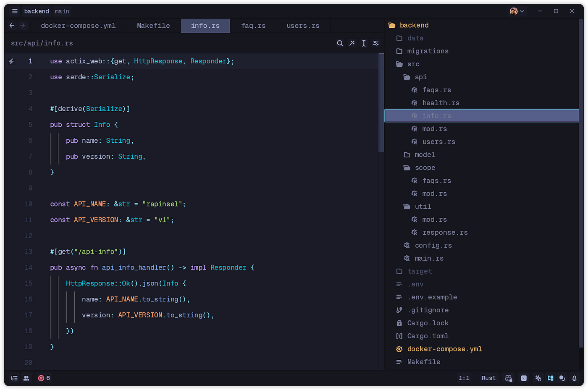Click the src/api/info.rs breadcrumb path
Image resolution: width=588 pixels, height=390 pixels.
[x=42, y=43]
